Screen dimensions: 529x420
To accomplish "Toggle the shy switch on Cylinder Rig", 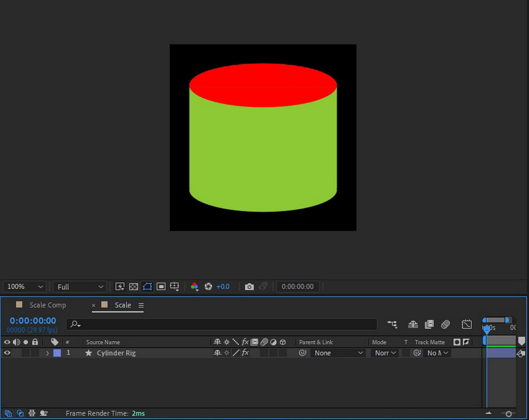I will [217, 353].
